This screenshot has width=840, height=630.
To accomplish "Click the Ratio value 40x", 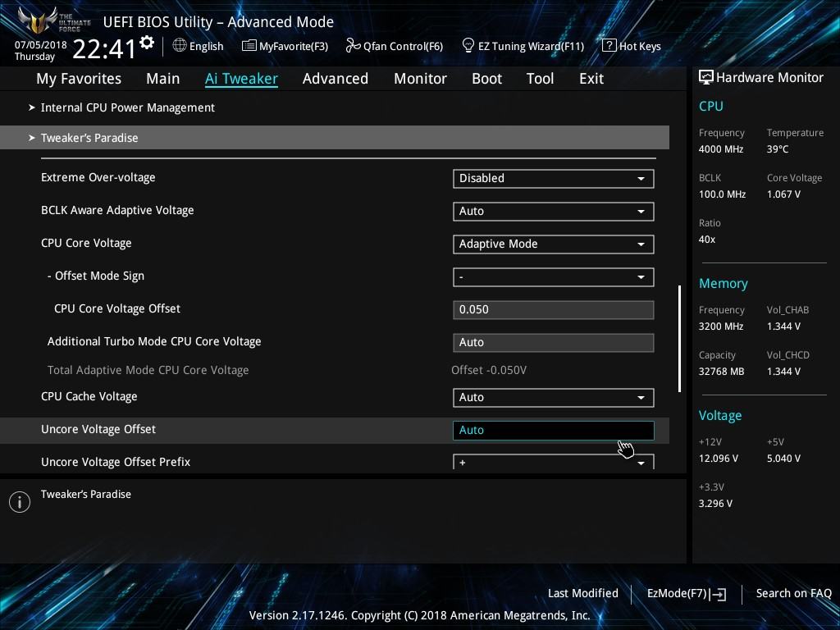I will pos(707,240).
